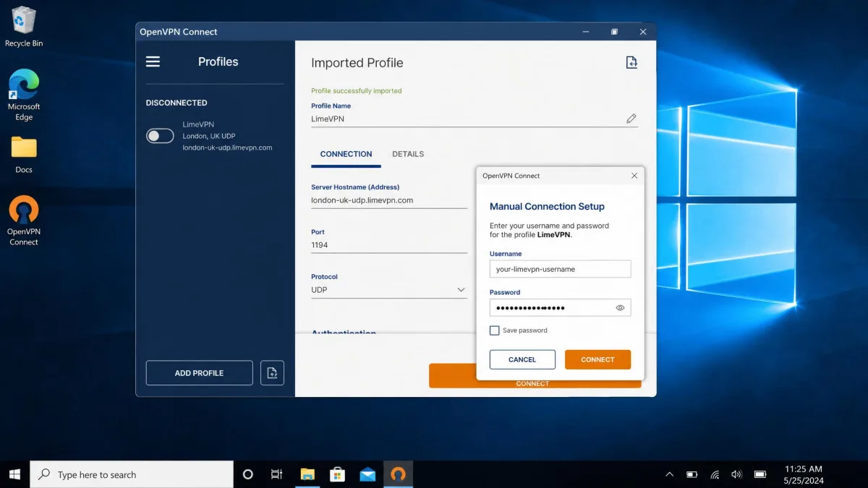Open the OpenVPN Connect desktop shortcut
The height and width of the screenshot is (488, 868).
pyautogui.click(x=24, y=221)
